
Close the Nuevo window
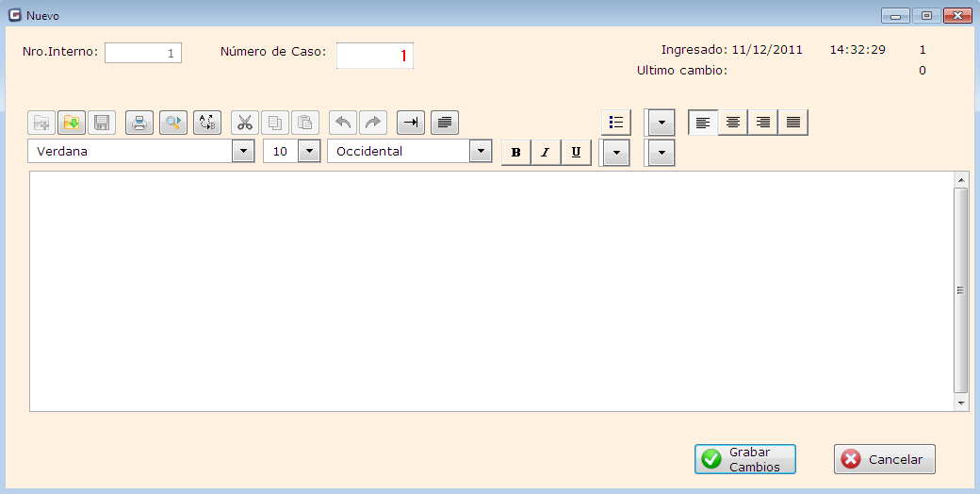click(956, 16)
